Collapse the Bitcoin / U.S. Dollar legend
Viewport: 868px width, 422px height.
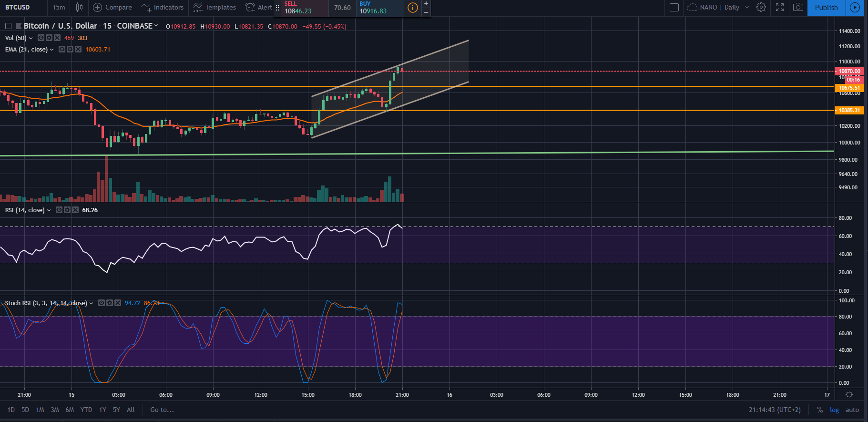point(8,26)
